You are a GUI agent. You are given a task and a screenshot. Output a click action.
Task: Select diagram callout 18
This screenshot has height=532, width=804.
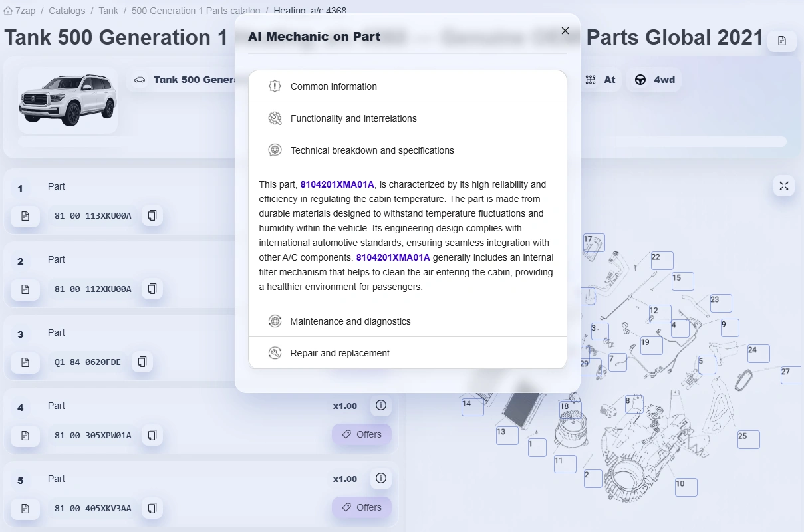pyautogui.click(x=571, y=410)
